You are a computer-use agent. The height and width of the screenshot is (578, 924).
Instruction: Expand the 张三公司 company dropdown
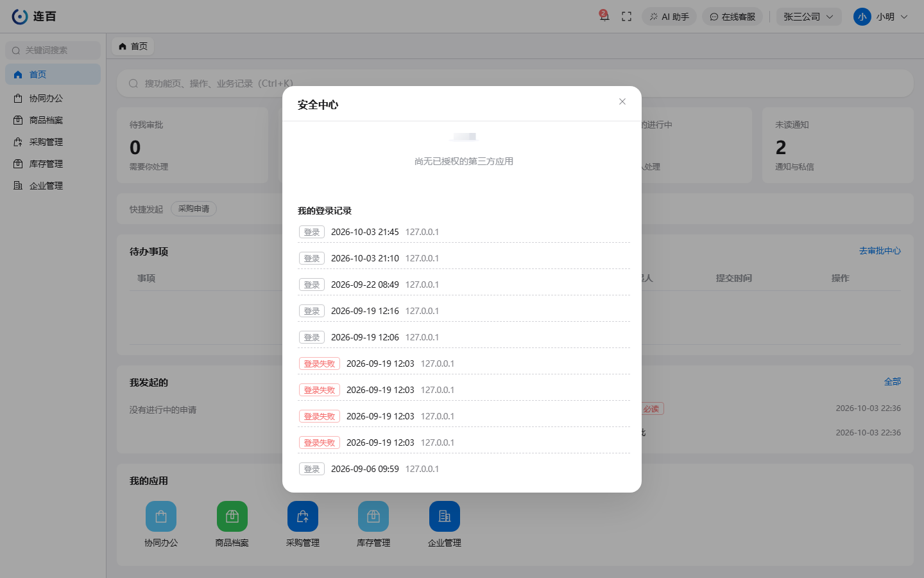coord(809,17)
